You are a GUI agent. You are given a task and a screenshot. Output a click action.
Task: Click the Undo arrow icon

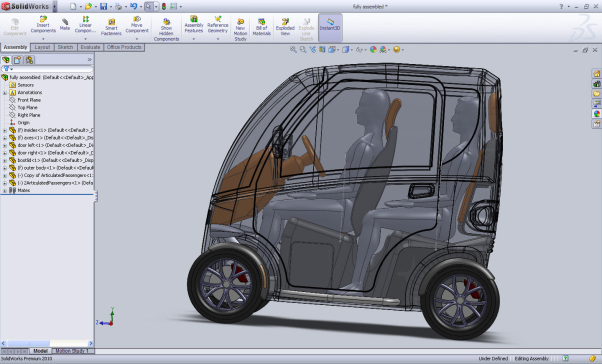click(133, 7)
